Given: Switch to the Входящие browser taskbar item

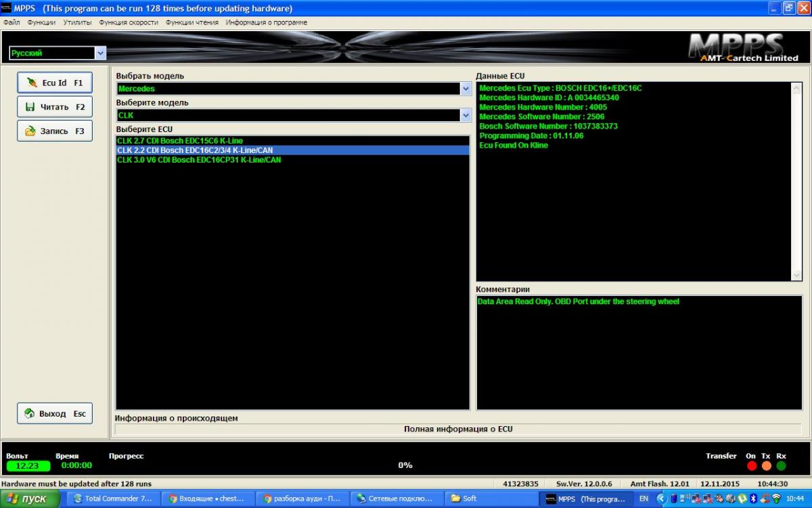Looking at the screenshot, I should [x=209, y=499].
